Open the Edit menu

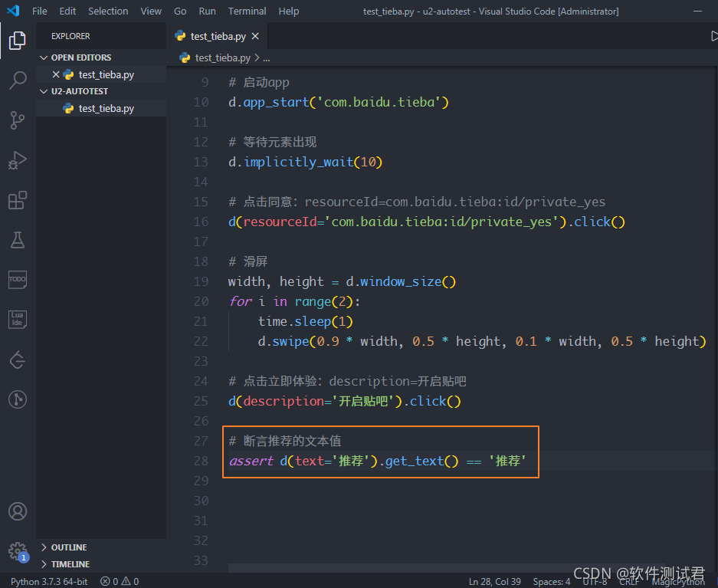[67, 11]
